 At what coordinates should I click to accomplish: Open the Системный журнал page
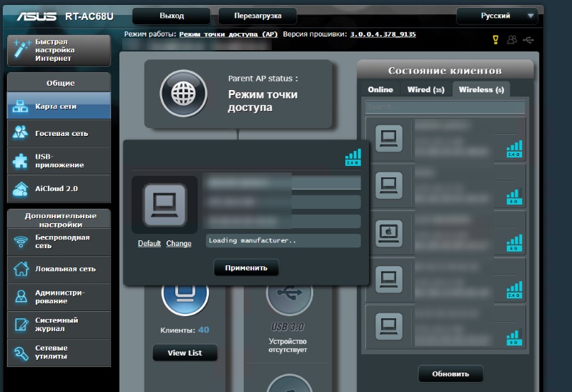click(59, 325)
